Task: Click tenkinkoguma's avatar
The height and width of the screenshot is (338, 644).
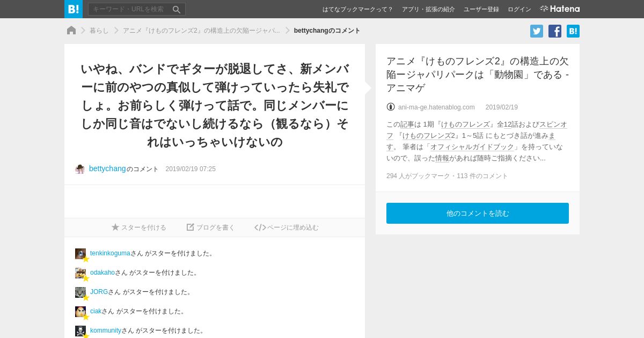Action: point(80,254)
